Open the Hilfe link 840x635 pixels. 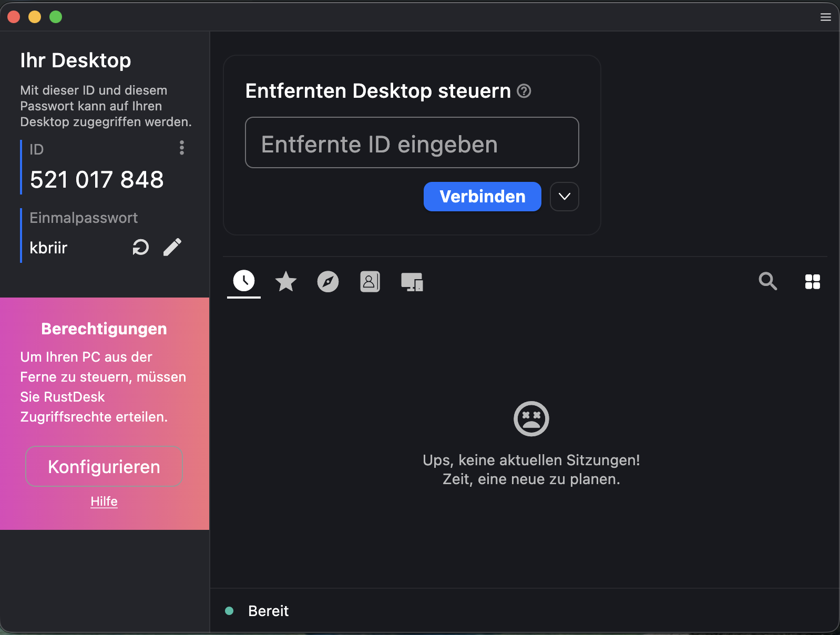104,501
